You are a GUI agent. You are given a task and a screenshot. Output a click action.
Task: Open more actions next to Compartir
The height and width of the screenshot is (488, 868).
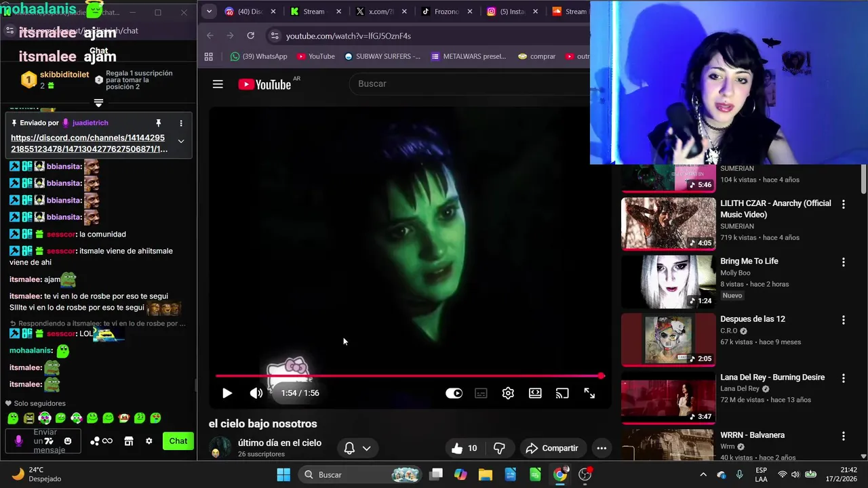tap(601, 448)
